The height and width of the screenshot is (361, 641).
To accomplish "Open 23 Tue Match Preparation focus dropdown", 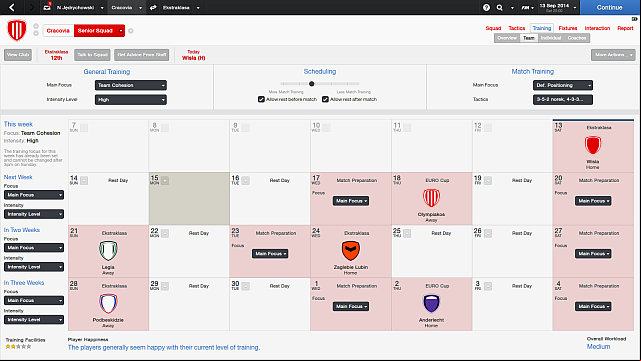I will click(270, 253).
